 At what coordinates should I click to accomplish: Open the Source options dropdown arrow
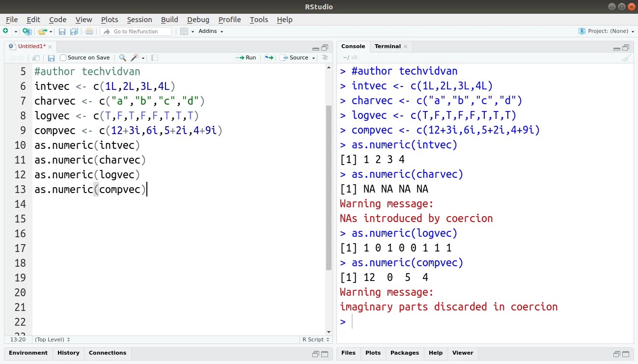click(x=313, y=58)
